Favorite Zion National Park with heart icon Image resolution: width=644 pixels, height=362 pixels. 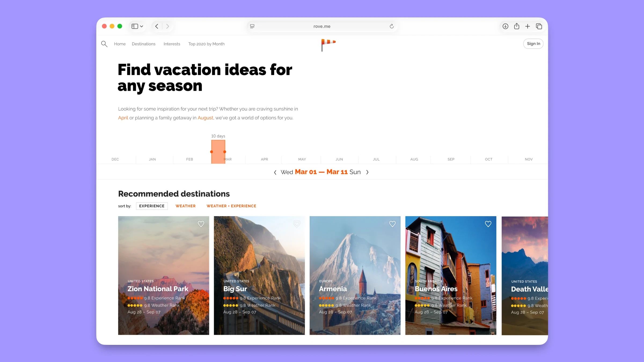(201, 224)
